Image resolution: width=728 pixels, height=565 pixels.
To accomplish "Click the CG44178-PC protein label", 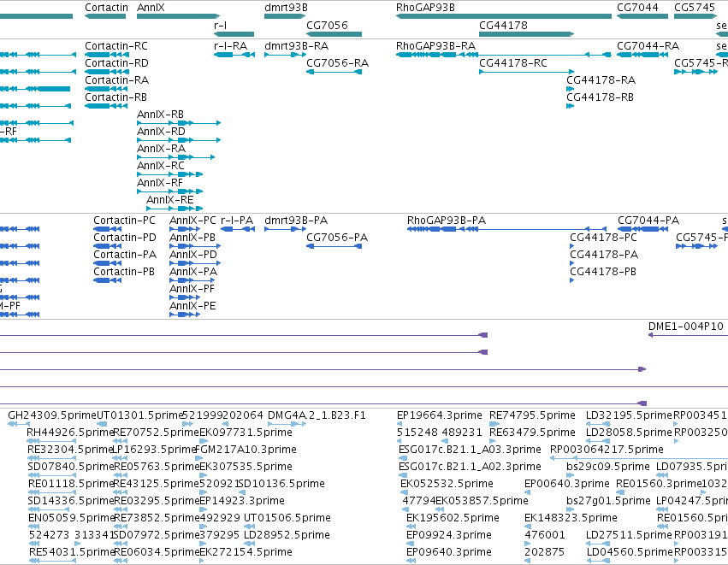I will coord(604,238).
